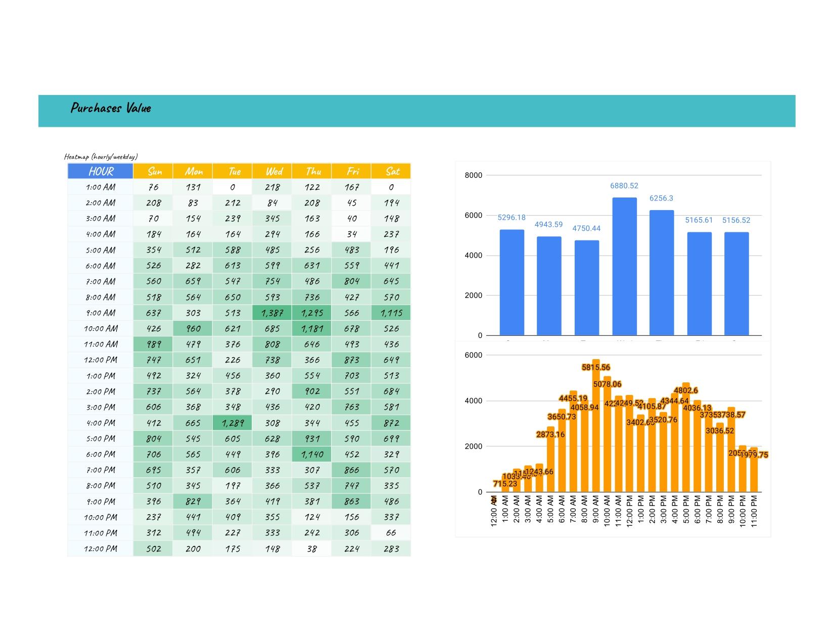
Task: Select the Thu column header
Action: tap(312, 171)
